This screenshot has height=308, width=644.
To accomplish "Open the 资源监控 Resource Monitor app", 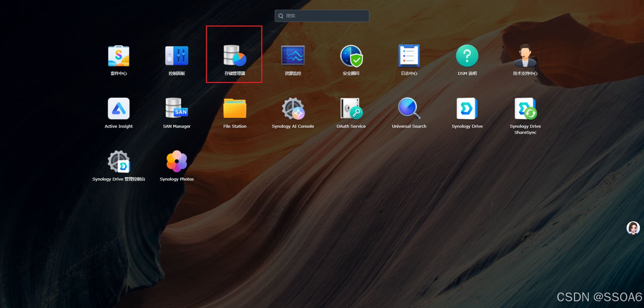I will coord(293,56).
